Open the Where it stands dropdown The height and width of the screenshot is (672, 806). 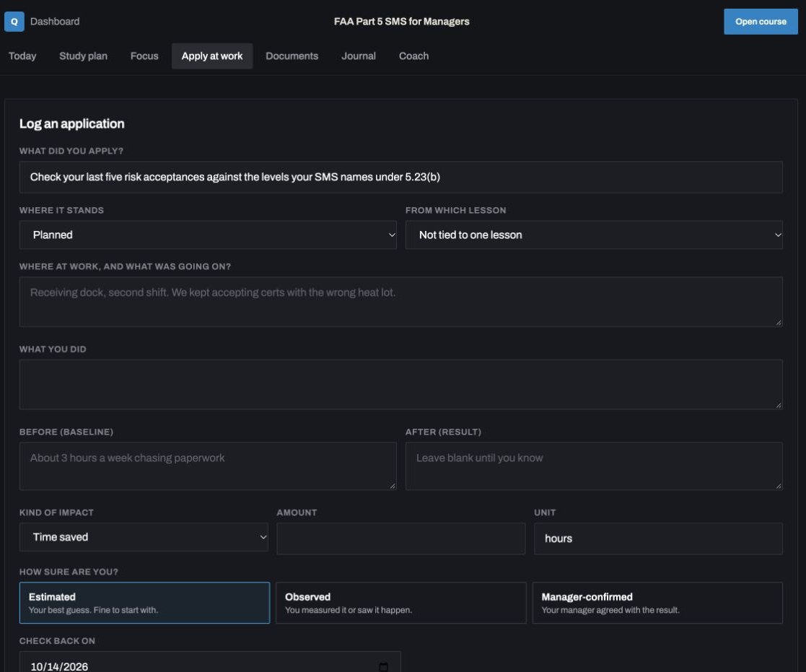[x=209, y=235]
